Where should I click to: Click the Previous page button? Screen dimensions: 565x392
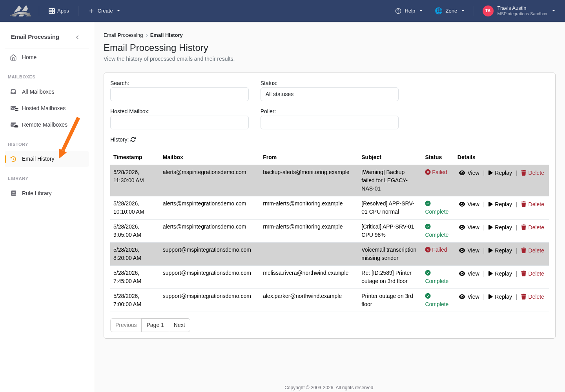126,325
